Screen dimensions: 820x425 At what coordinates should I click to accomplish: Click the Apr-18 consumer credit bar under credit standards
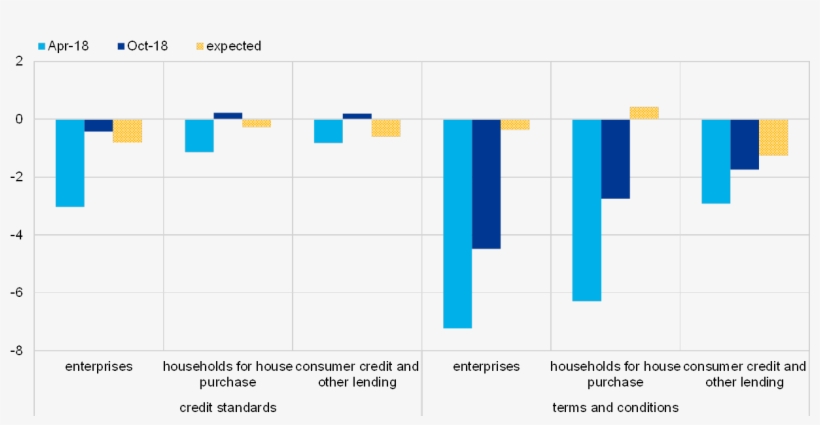coord(328,131)
